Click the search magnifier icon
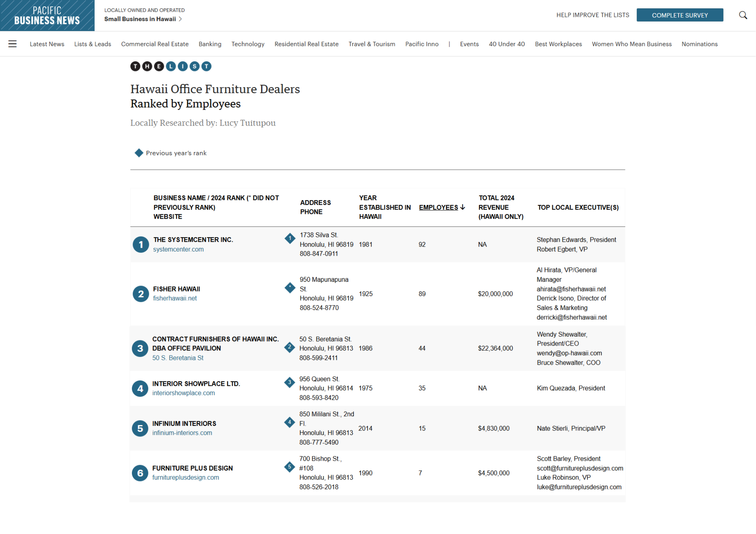Image resolution: width=756 pixels, height=534 pixels. 743,15
